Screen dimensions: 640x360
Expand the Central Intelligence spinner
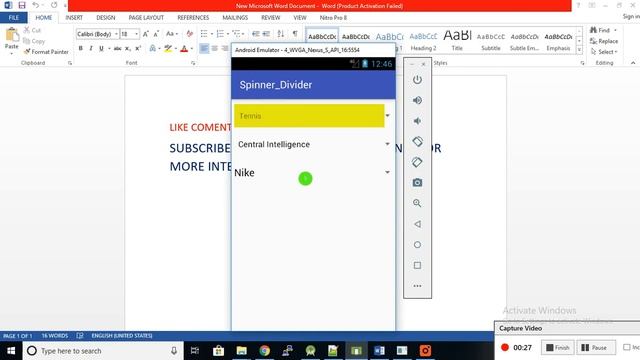pos(387,144)
